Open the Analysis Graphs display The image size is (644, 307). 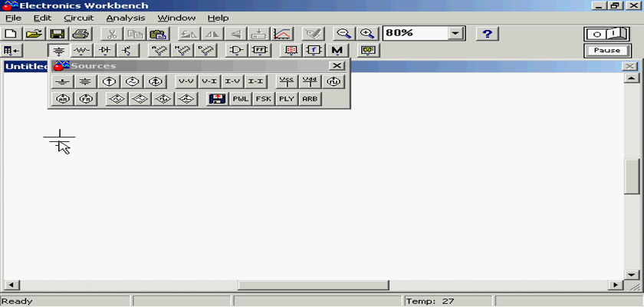tap(282, 34)
